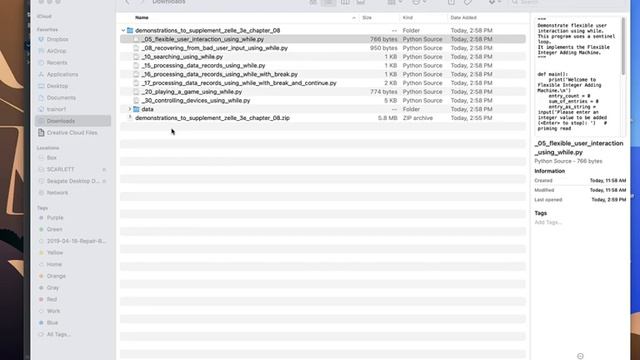The width and height of the screenshot is (640, 360).
Task: Select Downloads in the sidebar
Action: pos(73,121)
